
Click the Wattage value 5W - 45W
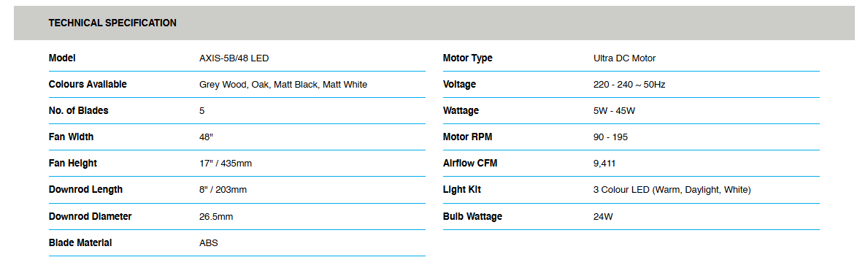pos(614,111)
